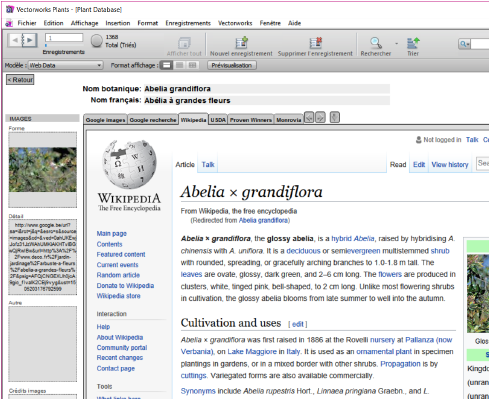Viewport: 489px width, 399px height.
Task: Open quick find search icon menu
Action: [464, 44]
